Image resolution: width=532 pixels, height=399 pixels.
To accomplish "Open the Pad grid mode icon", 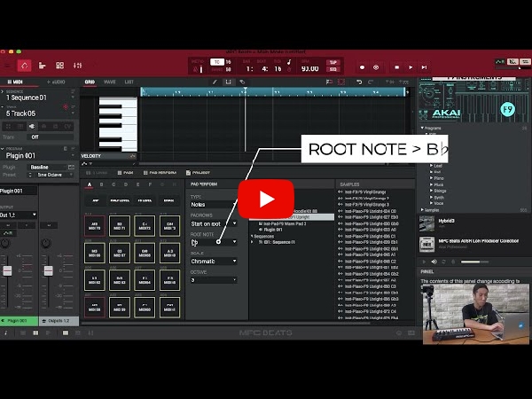I will [59, 66].
